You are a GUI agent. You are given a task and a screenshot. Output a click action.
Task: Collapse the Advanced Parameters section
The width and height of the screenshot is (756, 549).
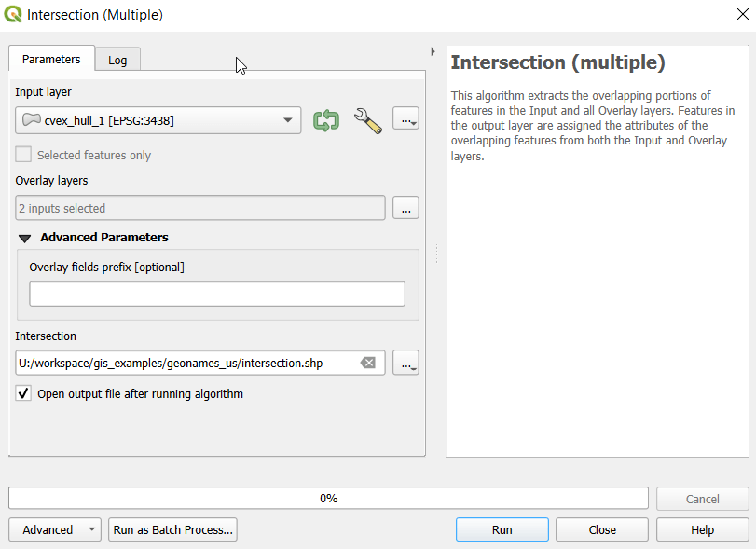[25, 238]
